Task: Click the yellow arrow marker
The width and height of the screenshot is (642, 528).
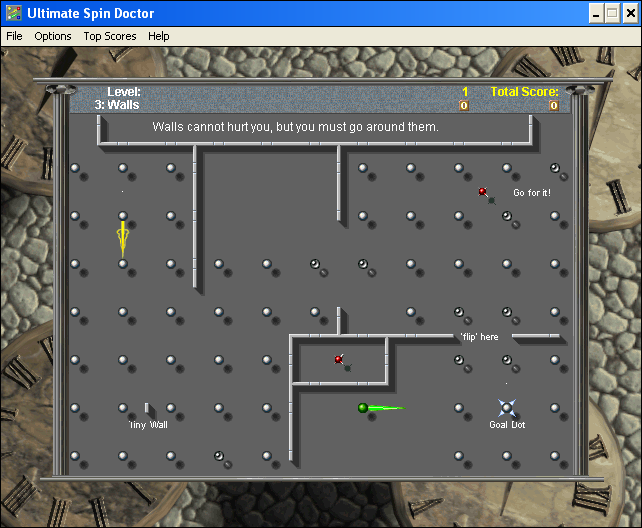Action: [123, 238]
